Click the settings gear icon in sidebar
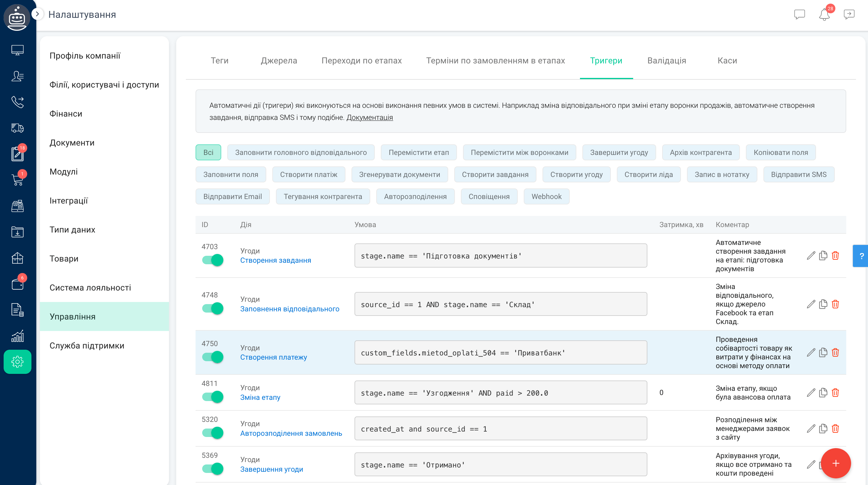This screenshot has height=485, width=868. click(x=18, y=362)
